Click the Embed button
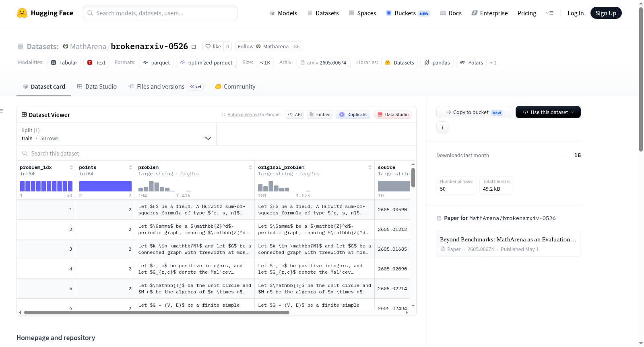This screenshot has width=644, height=347. [319, 114]
